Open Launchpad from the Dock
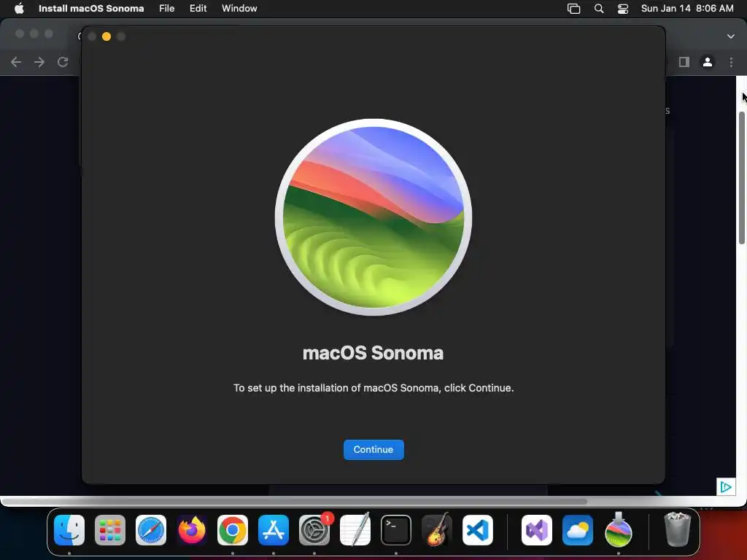 [x=110, y=530]
